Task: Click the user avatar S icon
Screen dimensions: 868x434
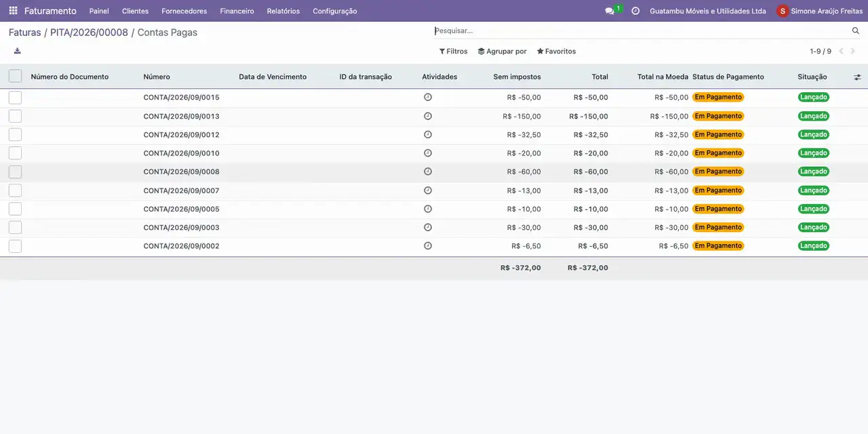Action: (783, 11)
